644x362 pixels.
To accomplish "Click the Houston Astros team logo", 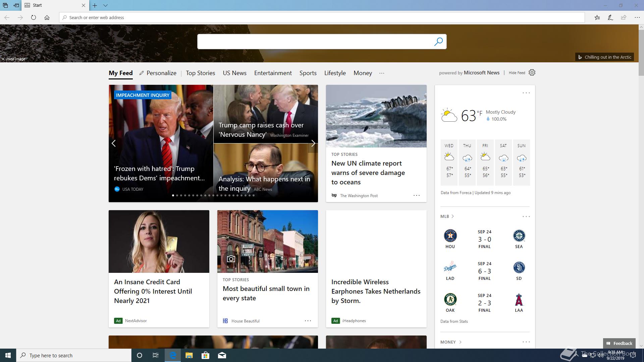I will pos(450,236).
